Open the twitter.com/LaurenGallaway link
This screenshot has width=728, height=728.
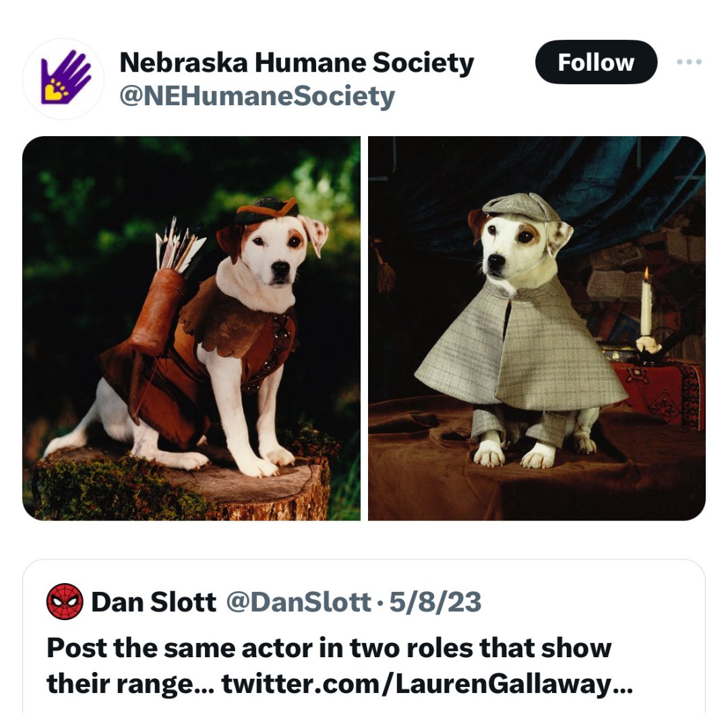tap(427, 684)
